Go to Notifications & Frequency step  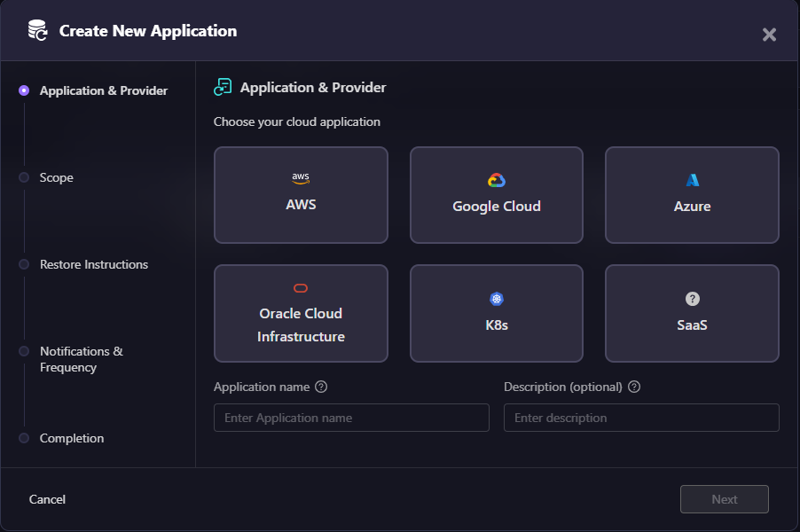[x=82, y=359]
